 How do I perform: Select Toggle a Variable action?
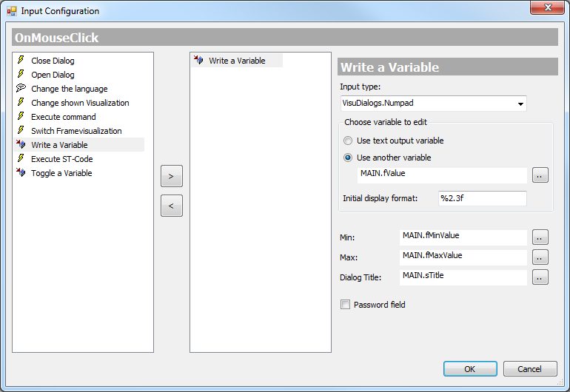click(x=61, y=173)
